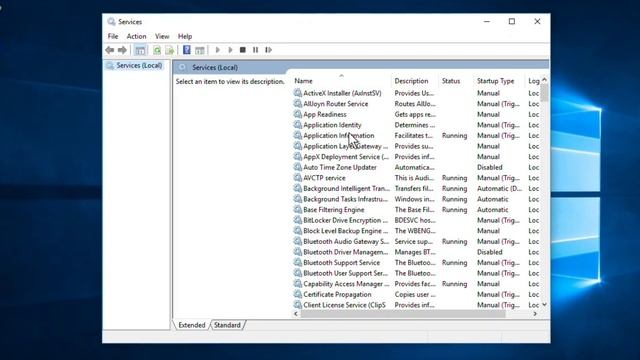Viewport: 640px width, 360px height.
Task: Switch to the Standard tab
Action: pyautogui.click(x=227, y=325)
